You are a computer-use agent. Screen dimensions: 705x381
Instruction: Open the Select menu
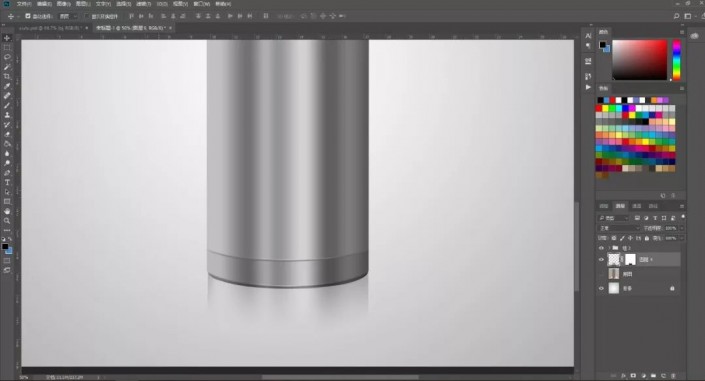[123, 4]
